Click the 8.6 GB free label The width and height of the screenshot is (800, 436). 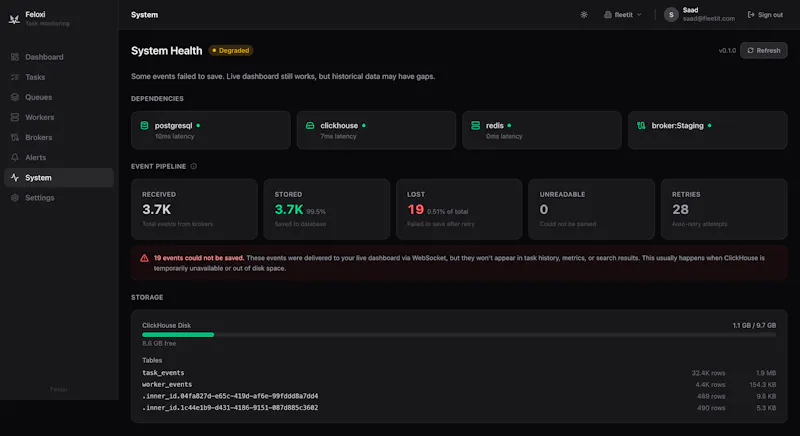tap(159, 344)
